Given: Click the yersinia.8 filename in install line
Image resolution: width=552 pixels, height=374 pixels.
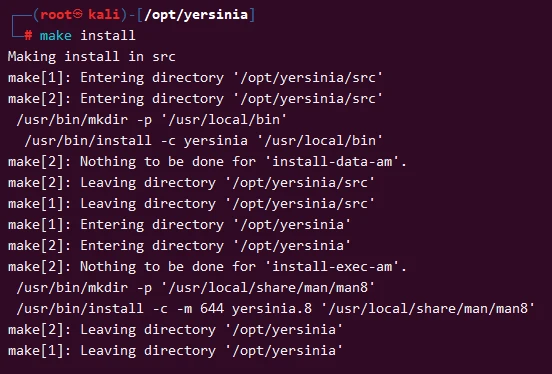Looking at the screenshot, I should tap(272, 309).
